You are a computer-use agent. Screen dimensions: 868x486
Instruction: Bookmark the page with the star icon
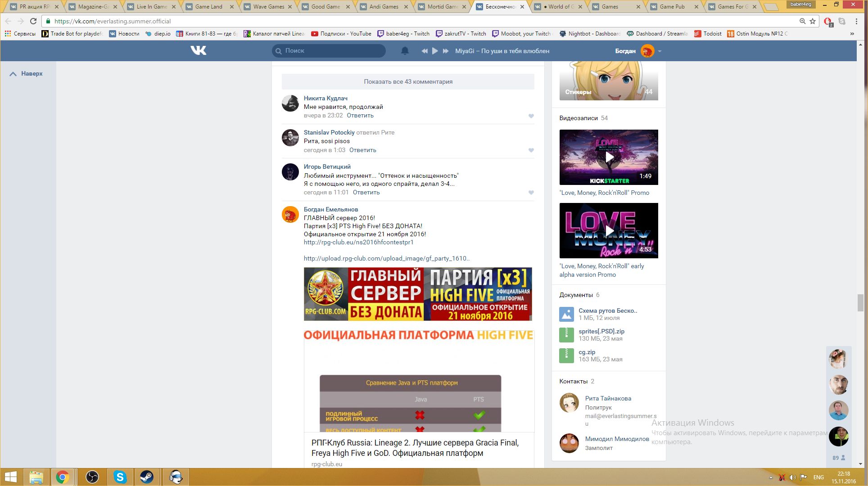click(x=813, y=21)
